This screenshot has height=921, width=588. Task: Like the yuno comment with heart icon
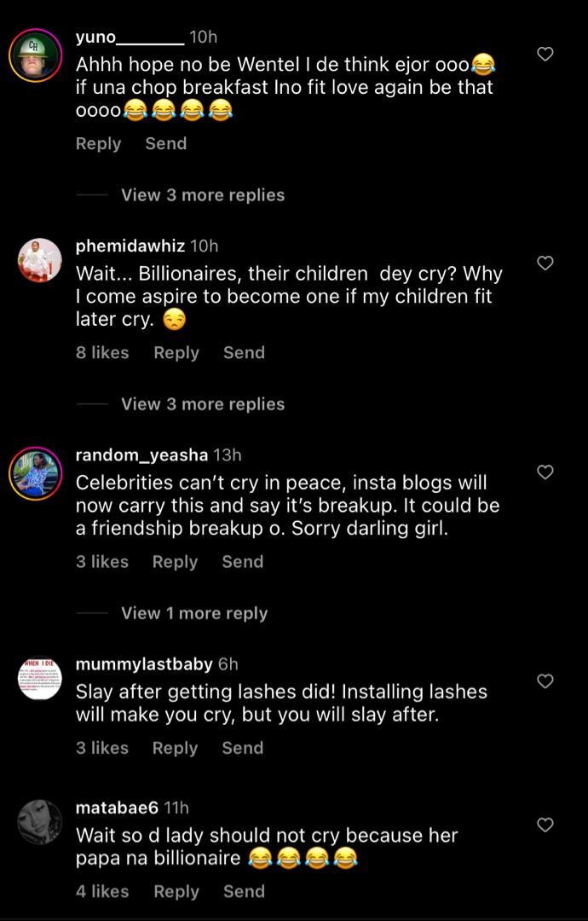[x=545, y=55]
